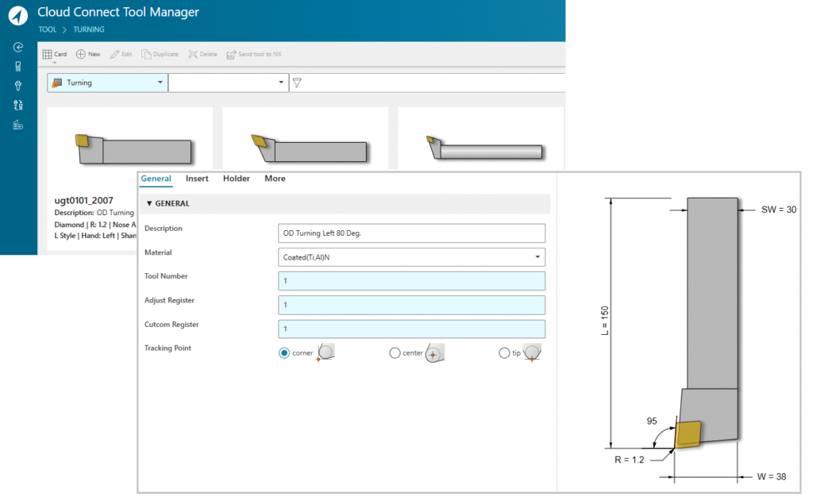Select the tip tracking point radio
Viewport: 813px width, 504px height.
click(504, 353)
